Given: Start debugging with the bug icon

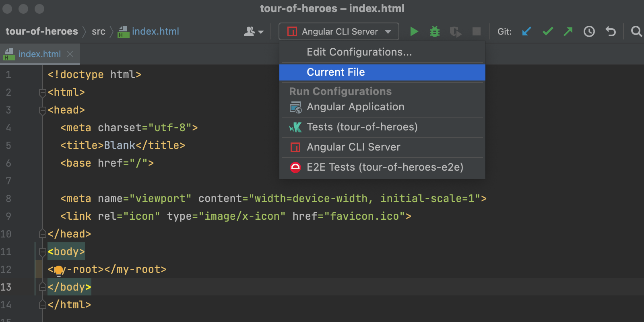Looking at the screenshot, I should click(x=435, y=31).
